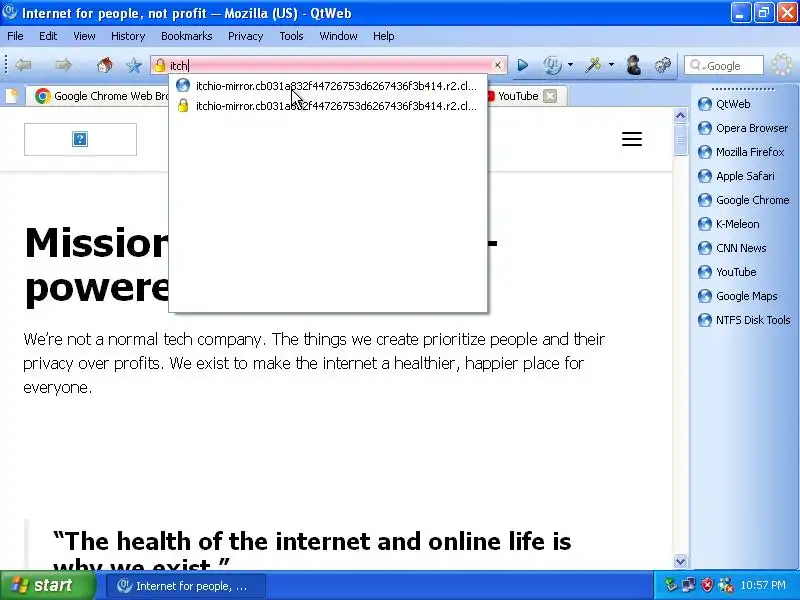Click the Back navigation arrow

[x=23, y=65]
